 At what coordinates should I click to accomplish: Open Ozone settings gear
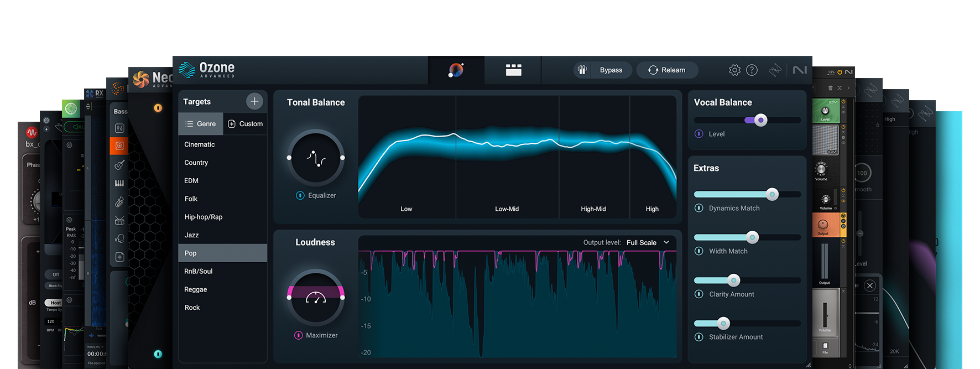[x=734, y=70]
